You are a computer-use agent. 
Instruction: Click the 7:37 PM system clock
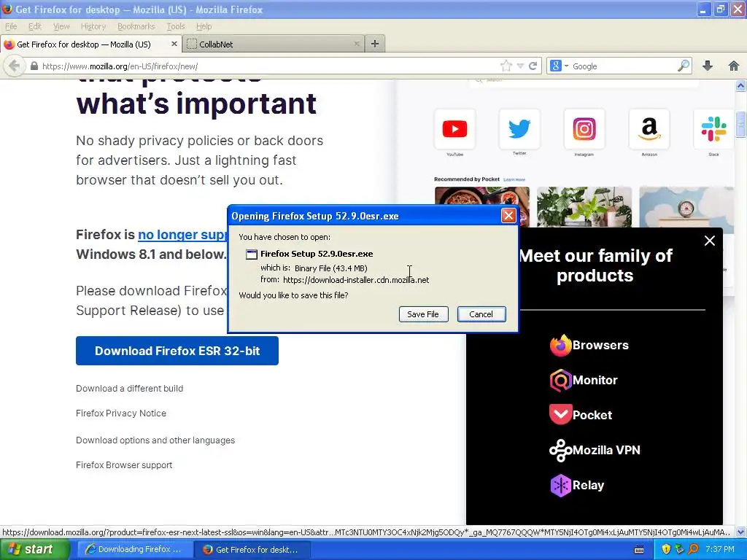click(x=720, y=550)
